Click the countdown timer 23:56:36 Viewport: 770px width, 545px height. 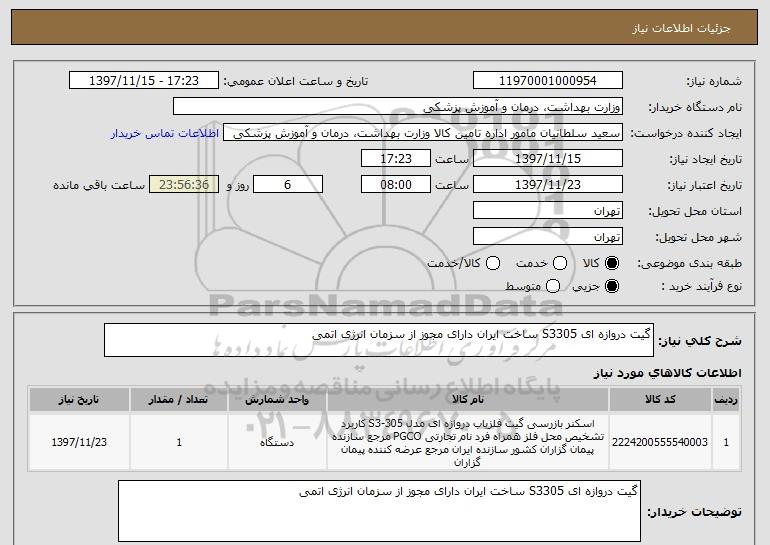click(x=184, y=185)
